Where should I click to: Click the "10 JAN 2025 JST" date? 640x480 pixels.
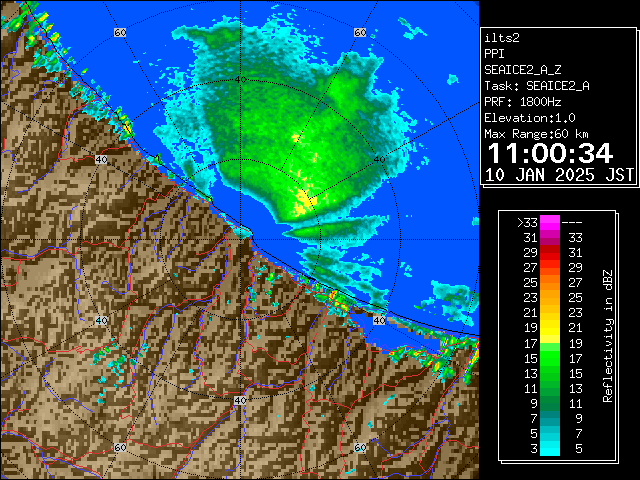tap(559, 175)
